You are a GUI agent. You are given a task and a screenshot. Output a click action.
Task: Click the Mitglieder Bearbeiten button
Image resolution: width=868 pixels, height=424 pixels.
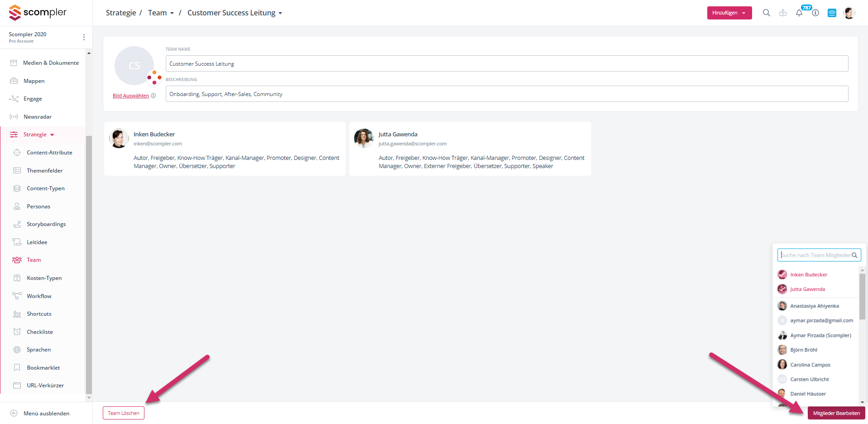coord(836,413)
